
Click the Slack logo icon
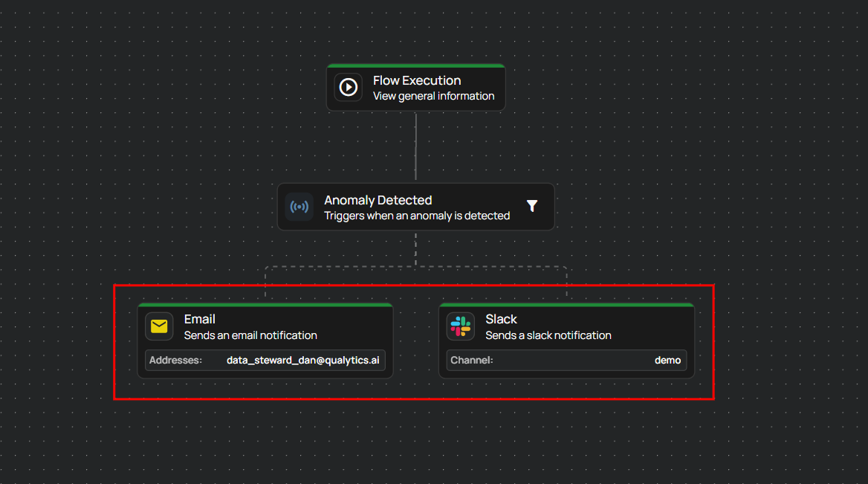click(x=461, y=326)
